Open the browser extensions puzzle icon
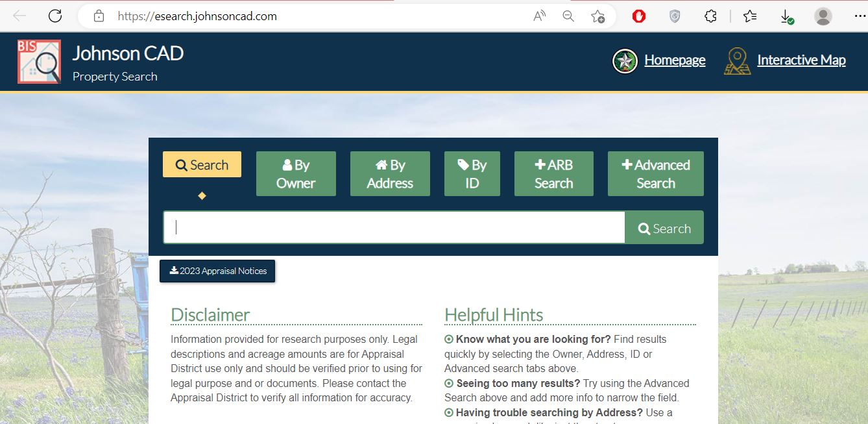The width and height of the screenshot is (868, 424). [x=710, y=16]
